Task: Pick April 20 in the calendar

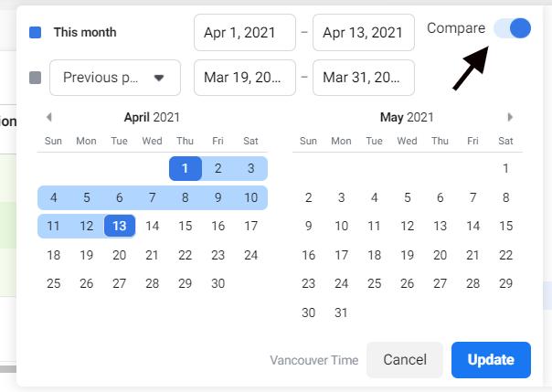Action: pyautogui.click(x=120, y=255)
